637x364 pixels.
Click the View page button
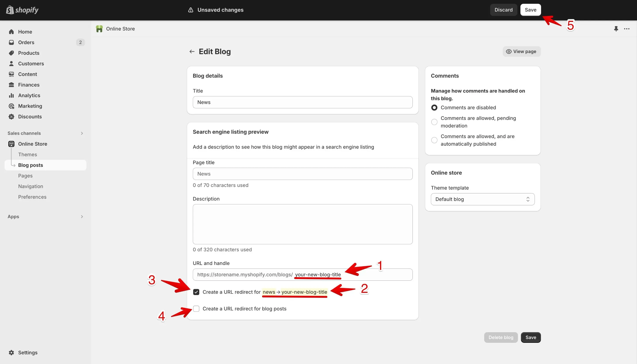[x=521, y=51]
